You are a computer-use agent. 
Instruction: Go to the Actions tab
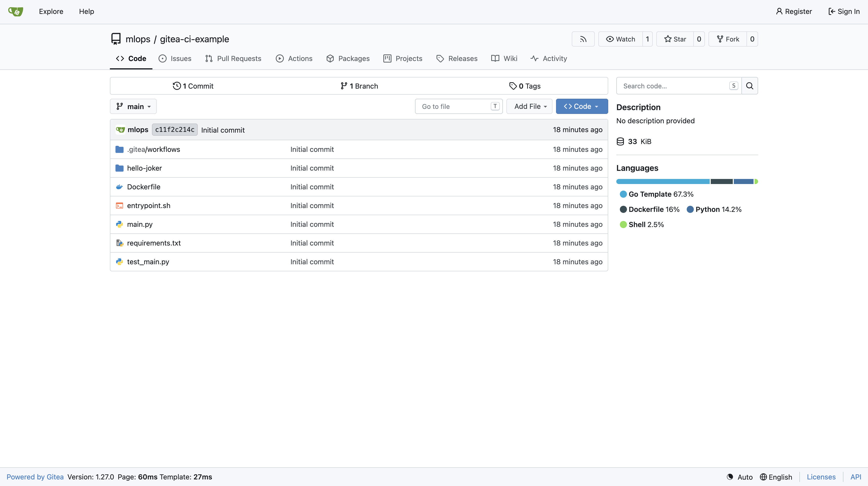click(294, 59)
